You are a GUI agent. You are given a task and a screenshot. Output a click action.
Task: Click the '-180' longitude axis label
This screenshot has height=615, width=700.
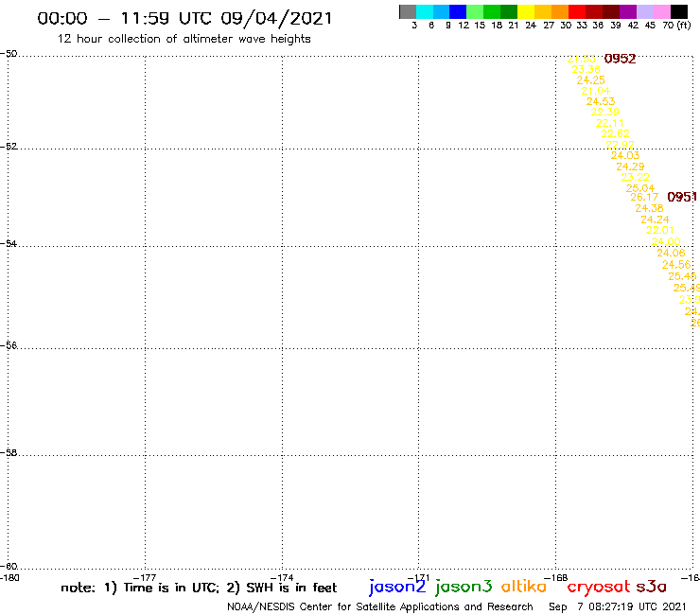click(9, 578)
